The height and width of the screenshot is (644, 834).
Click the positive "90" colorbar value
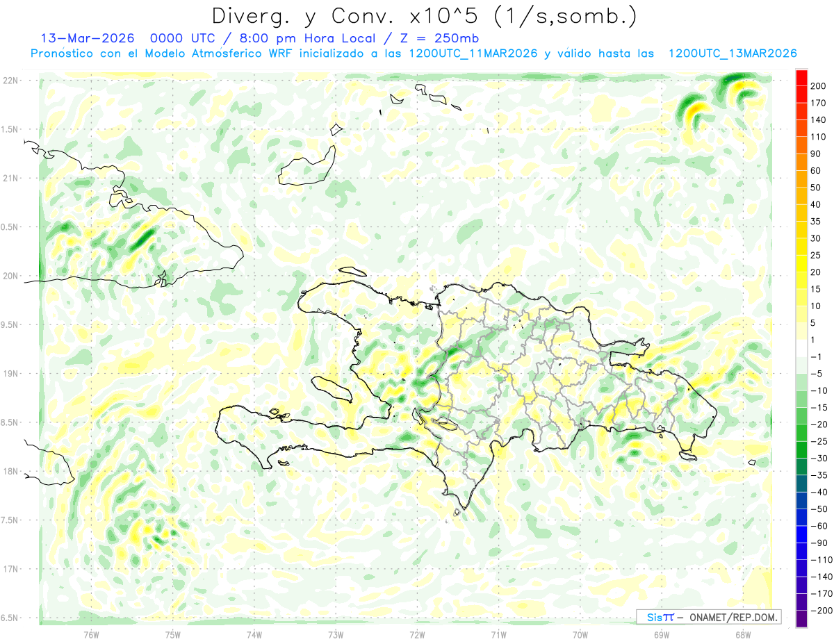point(815,154)
